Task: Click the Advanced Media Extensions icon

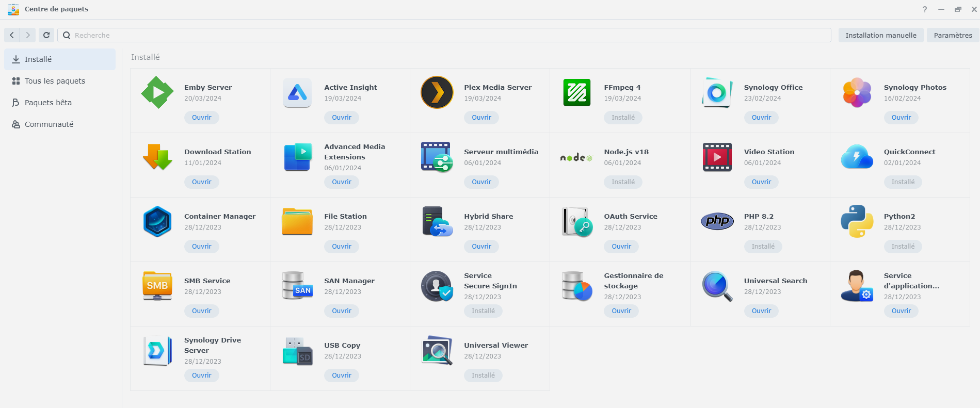Action: coord(298,157)
